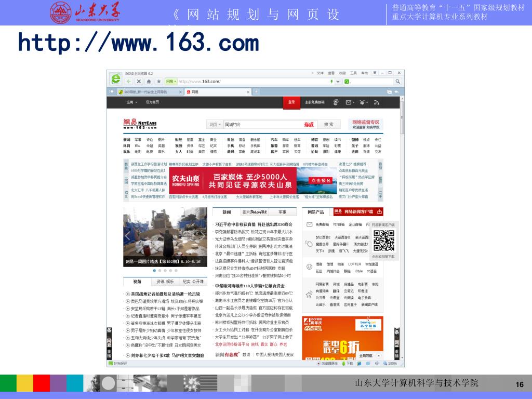The image size is (532, 399).
Task: Click the previous arrow on photo carousel
Action: click(127, 236)
